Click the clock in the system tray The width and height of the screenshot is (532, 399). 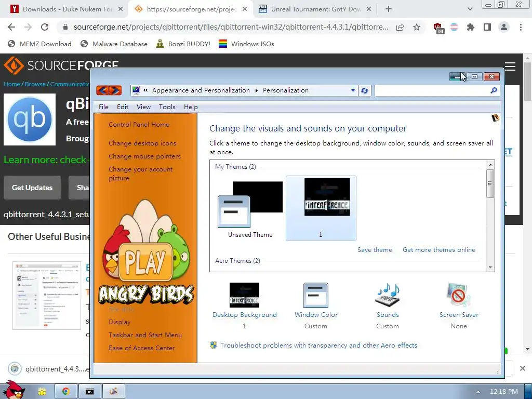504,392
